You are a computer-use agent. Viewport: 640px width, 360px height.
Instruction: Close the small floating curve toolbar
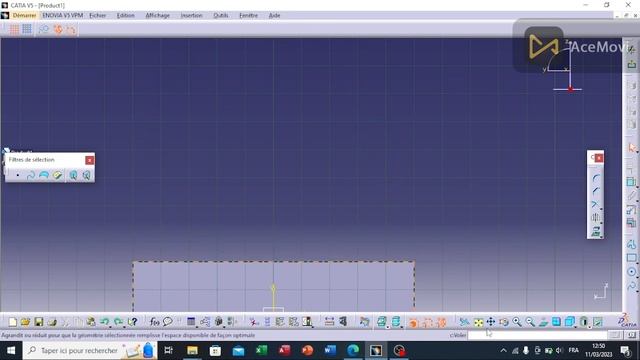pyautogui.click(x=598, y=158)
